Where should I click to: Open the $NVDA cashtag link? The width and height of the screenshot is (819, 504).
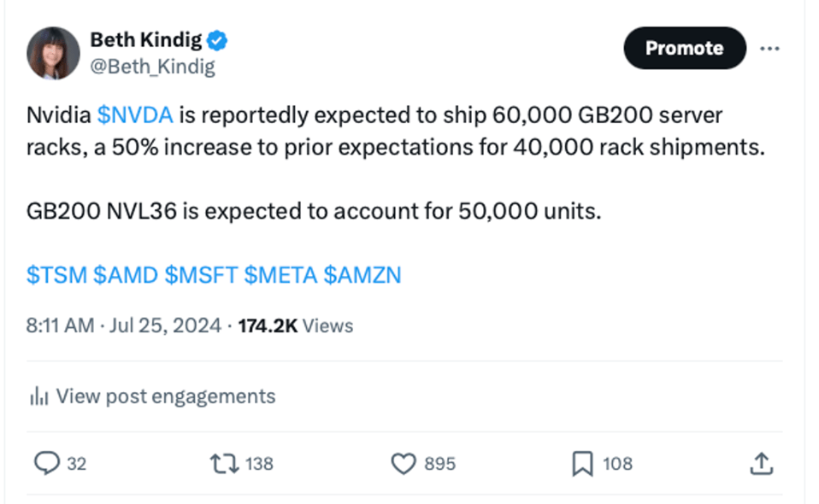135,114
